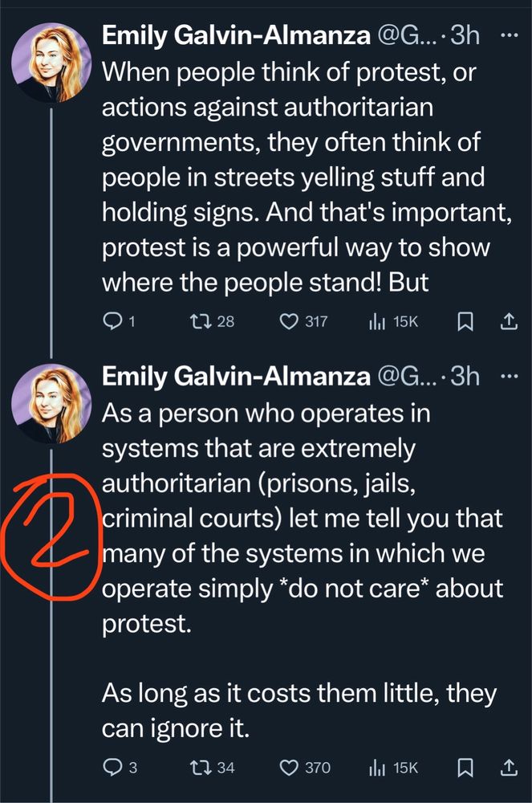Like the second tweet with 370 likes

click(289, 768)
